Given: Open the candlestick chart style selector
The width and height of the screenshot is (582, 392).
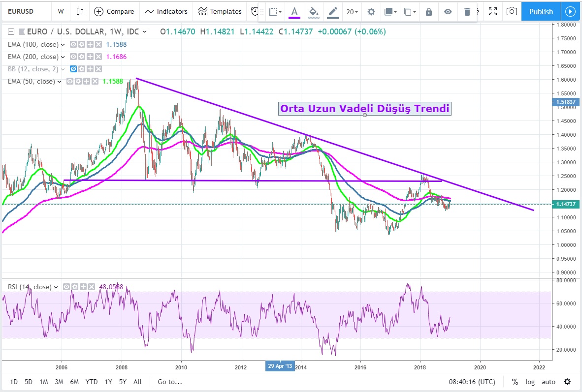Looking at the screenshot, I should pos(81,11).
